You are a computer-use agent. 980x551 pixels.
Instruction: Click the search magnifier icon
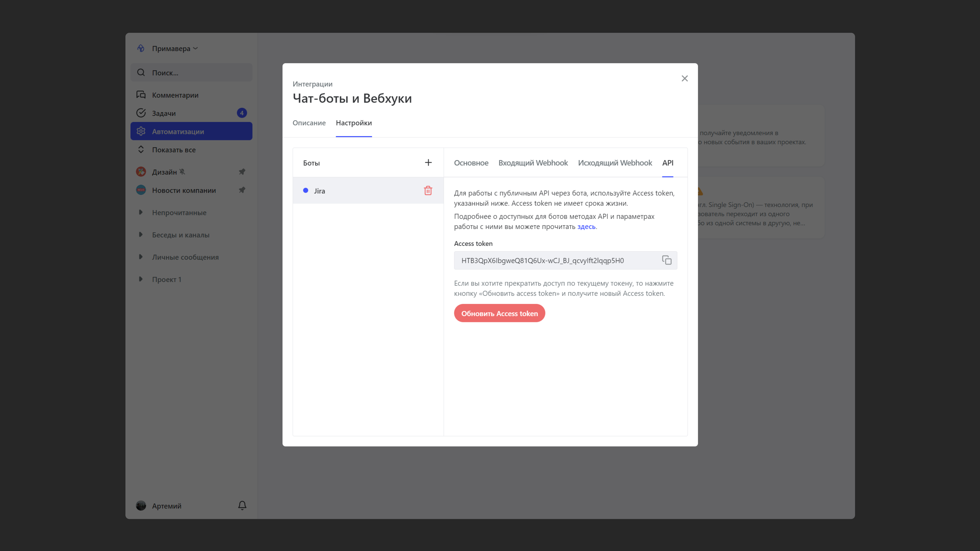pyautogui.click(x=141, y=72)
